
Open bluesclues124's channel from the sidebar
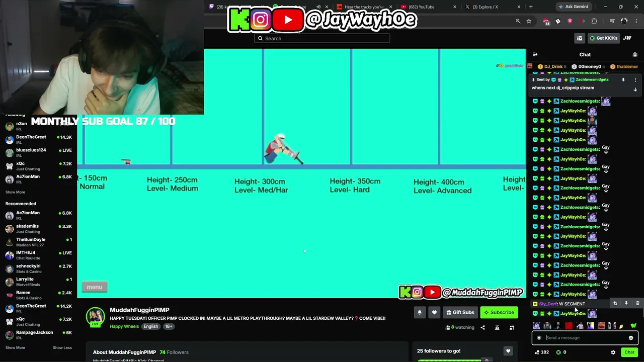(x=39, y=152)
